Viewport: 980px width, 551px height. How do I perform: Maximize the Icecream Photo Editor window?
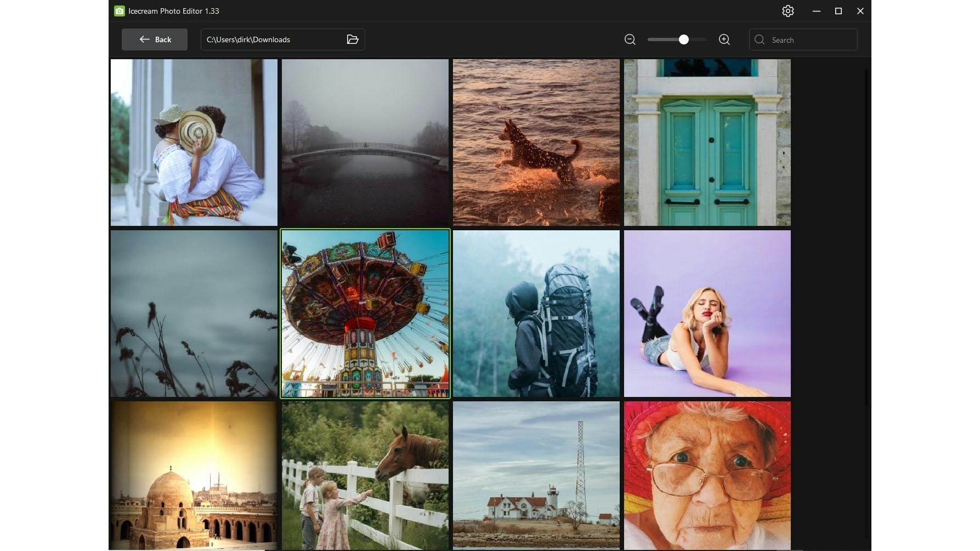(x=839, y=11)
